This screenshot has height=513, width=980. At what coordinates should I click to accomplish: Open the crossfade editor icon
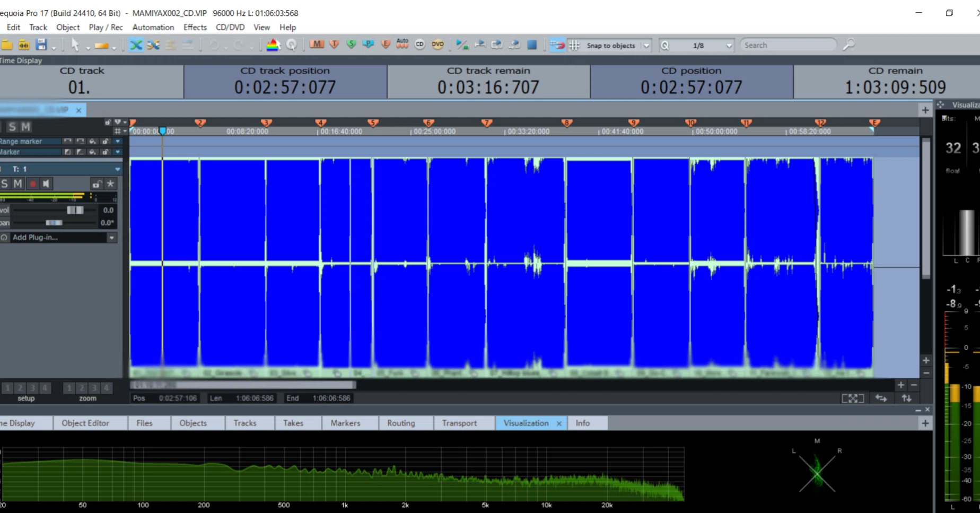click(154, 45)
